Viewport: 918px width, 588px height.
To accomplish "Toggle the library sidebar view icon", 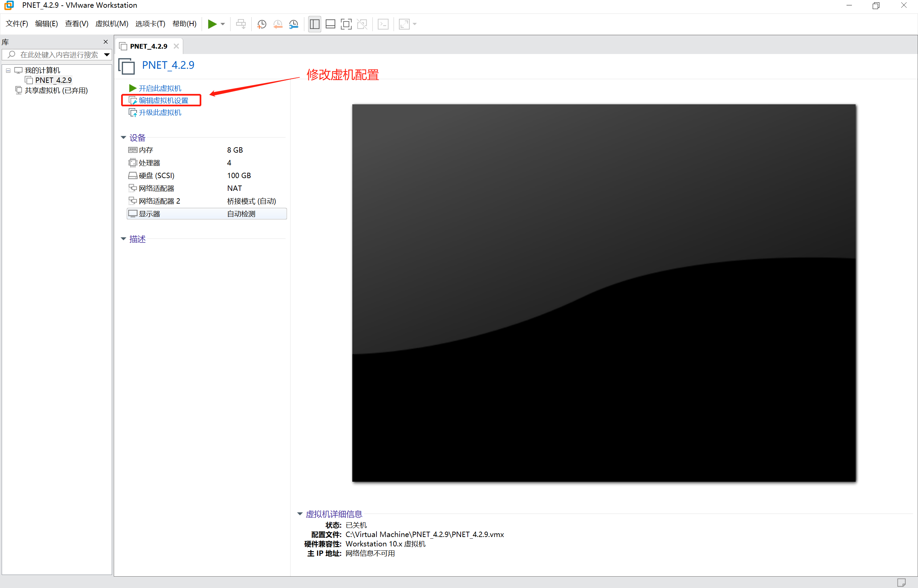I will (315, 24).
